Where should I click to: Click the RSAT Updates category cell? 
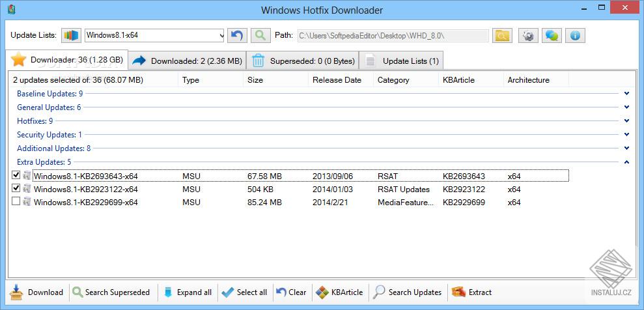tap(404, 190)
